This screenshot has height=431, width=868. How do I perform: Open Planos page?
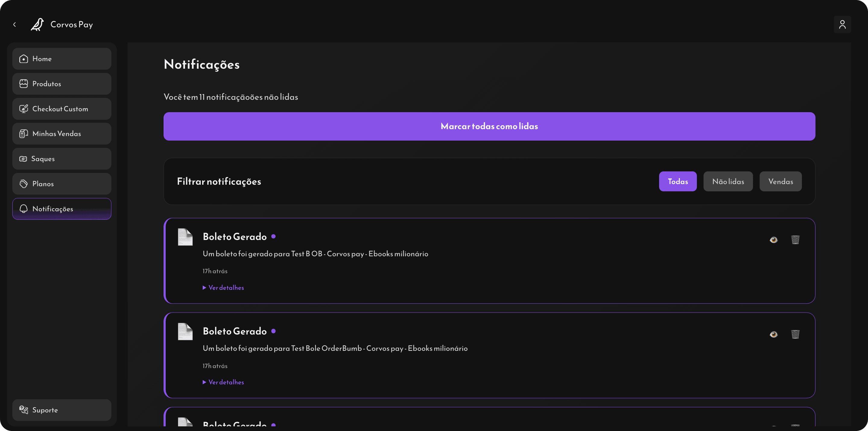pyautogui.click(x=62, y=184)
